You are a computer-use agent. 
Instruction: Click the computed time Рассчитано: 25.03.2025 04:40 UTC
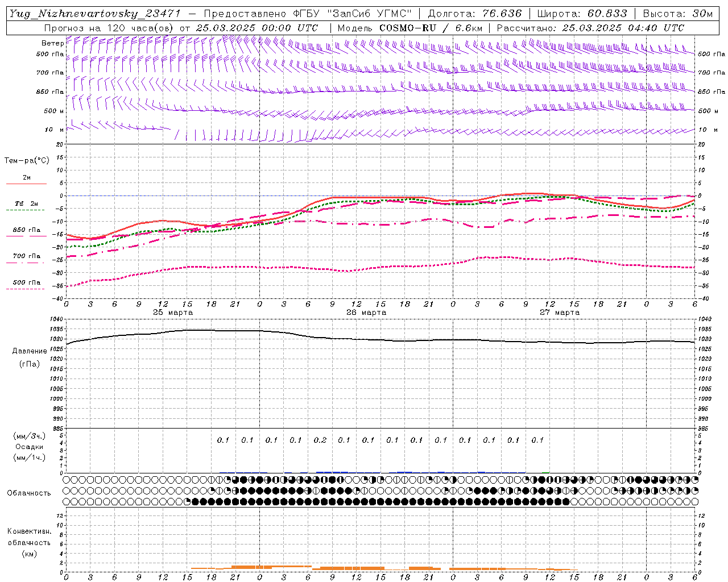pyautogui.click(x=590, y=28)
